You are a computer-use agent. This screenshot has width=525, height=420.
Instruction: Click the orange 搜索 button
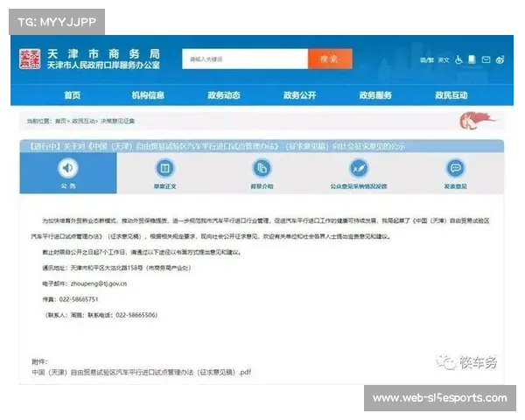click(330, 59)
